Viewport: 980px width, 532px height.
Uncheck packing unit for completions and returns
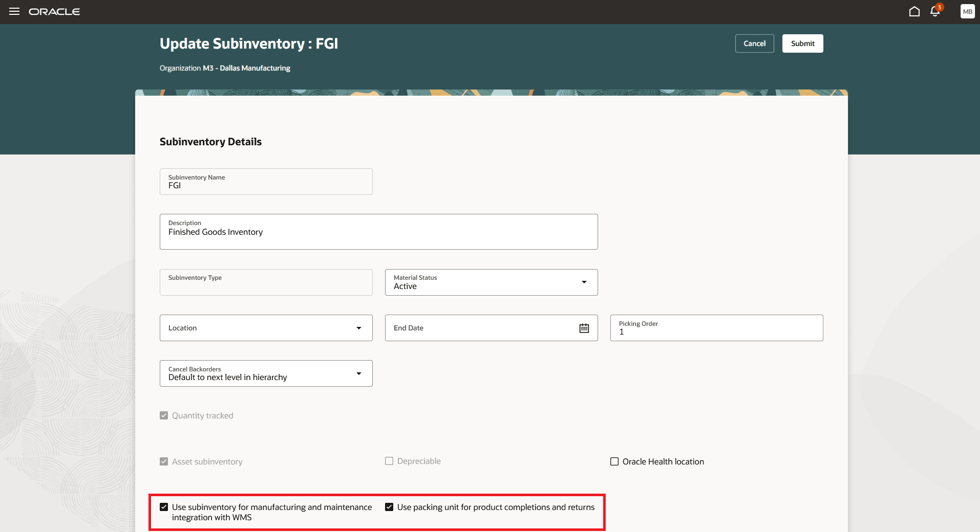389,507
